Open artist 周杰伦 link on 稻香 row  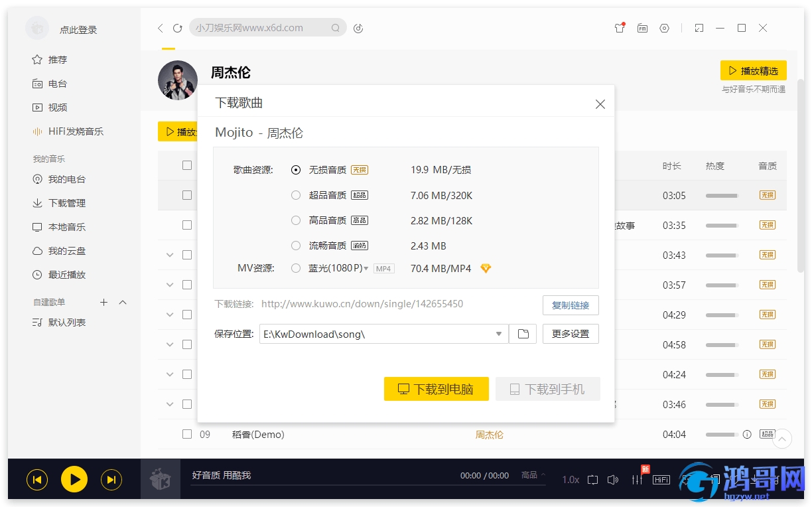pyautogui.click(x=489, y=435)
